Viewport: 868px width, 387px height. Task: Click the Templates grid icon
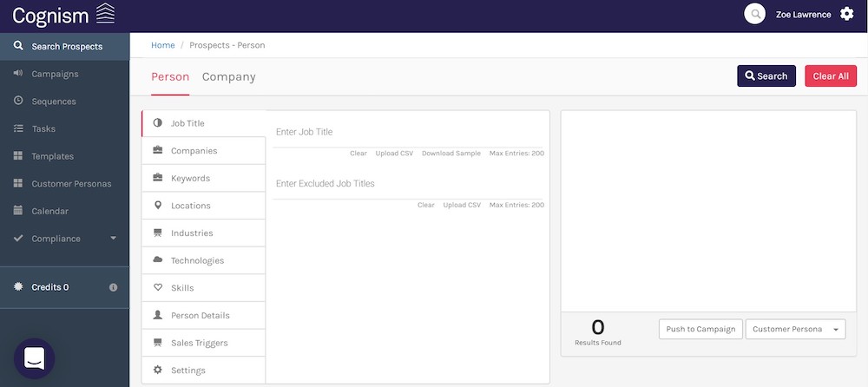pos(18,155)
